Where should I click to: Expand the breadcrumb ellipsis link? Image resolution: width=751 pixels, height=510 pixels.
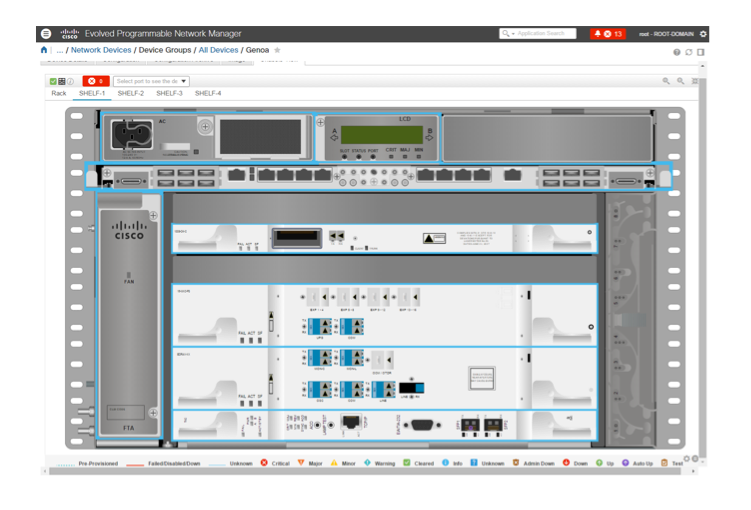59,50
